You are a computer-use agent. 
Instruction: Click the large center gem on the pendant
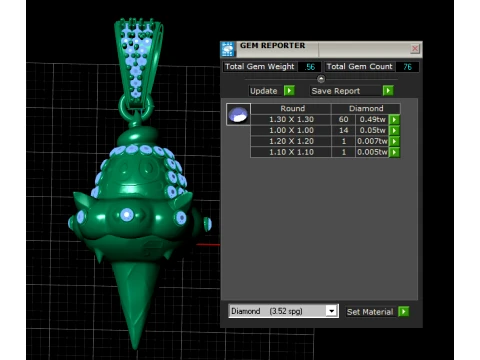127,215
